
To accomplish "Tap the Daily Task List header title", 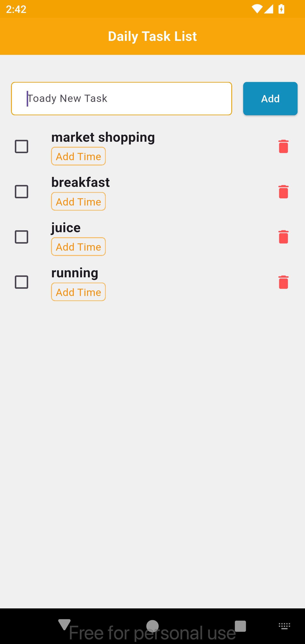I will click(x=152, y=36).
